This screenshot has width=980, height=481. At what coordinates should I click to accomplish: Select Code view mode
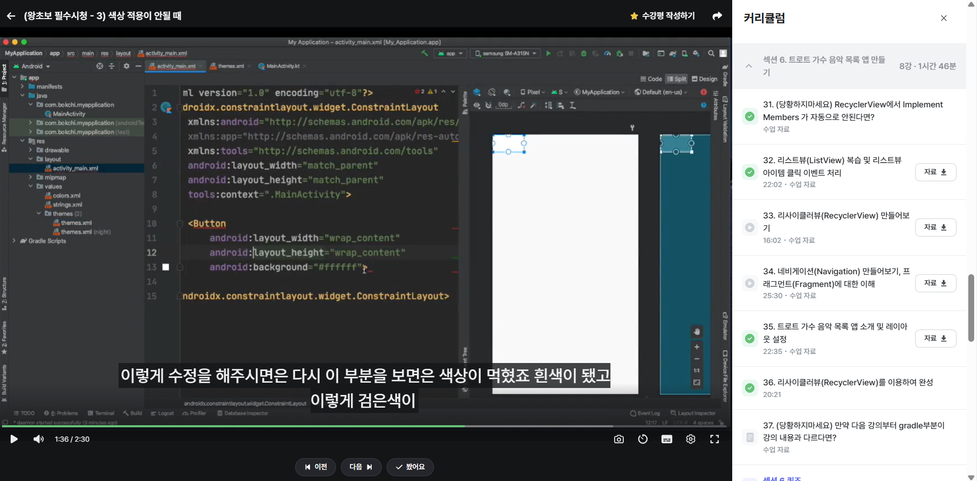651,79
